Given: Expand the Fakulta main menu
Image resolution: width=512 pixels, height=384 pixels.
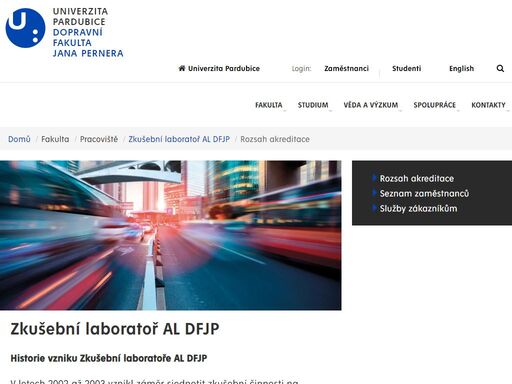Looking at the screenshot, I should [269, 105].
